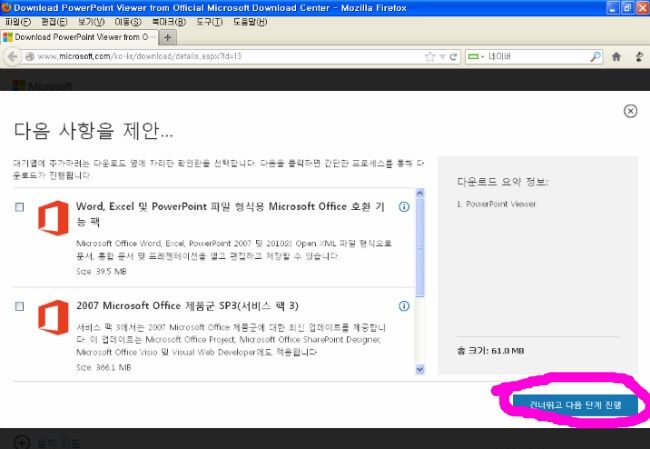
Task: Open a new tab with plus button
Action: (167, 38)
